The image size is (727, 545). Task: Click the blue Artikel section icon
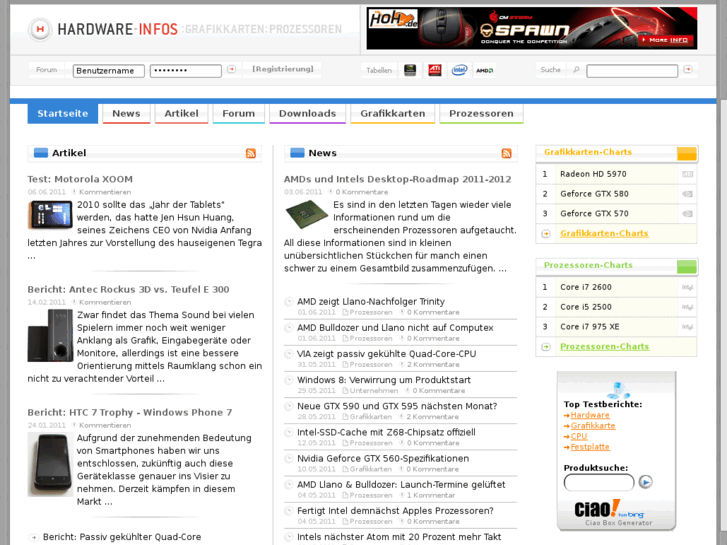[x=41, y=153]
